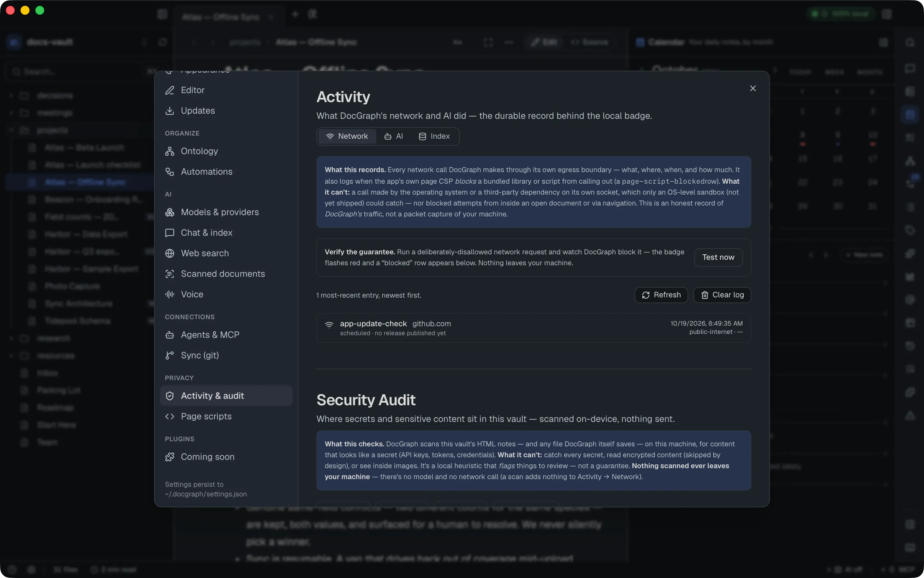
Task: Select Activity & audit section
Action: point(226,396)
